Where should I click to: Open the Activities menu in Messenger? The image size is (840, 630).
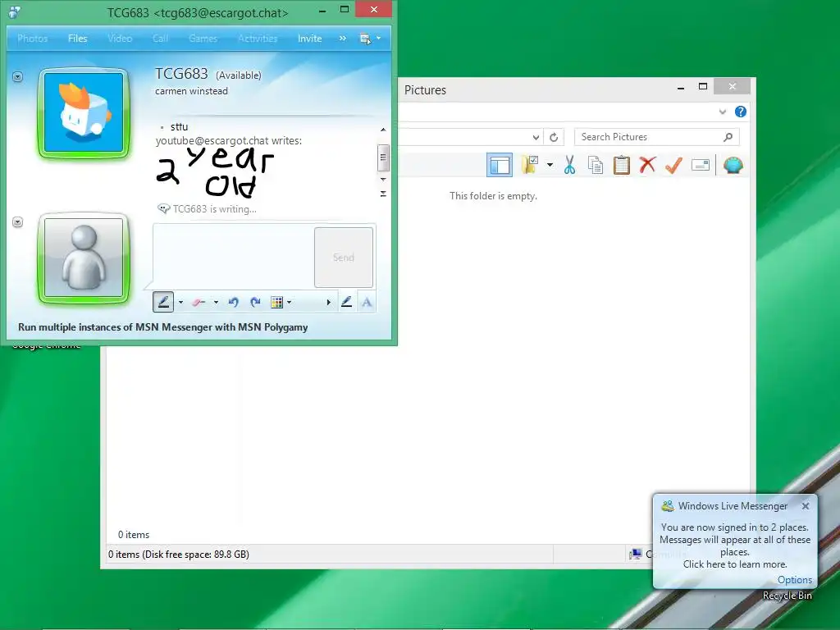pos(258,39)
